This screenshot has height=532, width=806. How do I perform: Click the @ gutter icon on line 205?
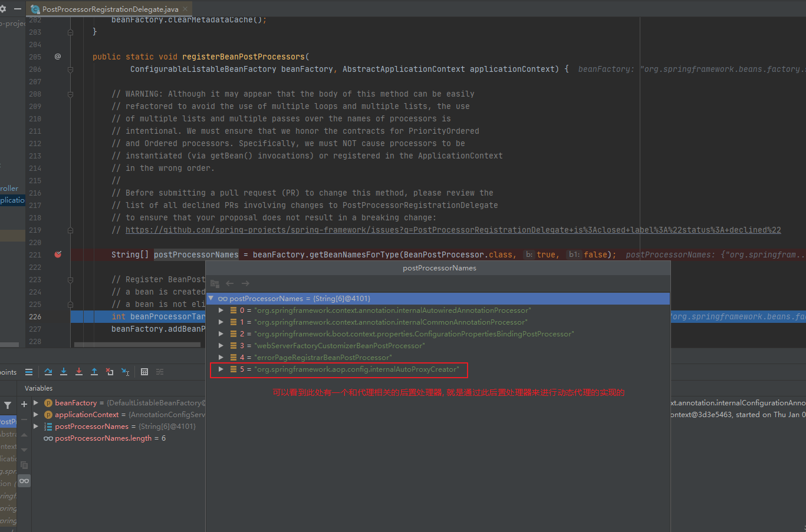[58, 57]
